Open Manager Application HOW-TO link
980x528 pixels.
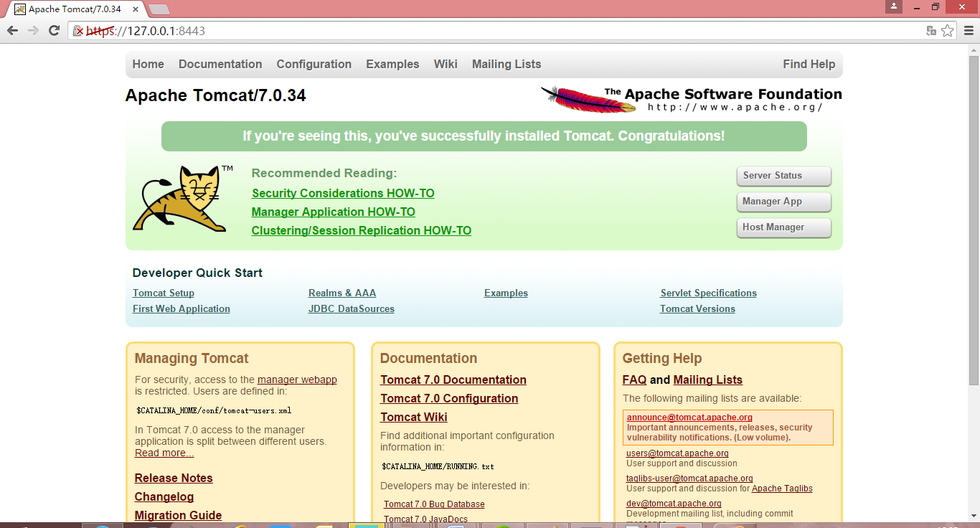334,212
